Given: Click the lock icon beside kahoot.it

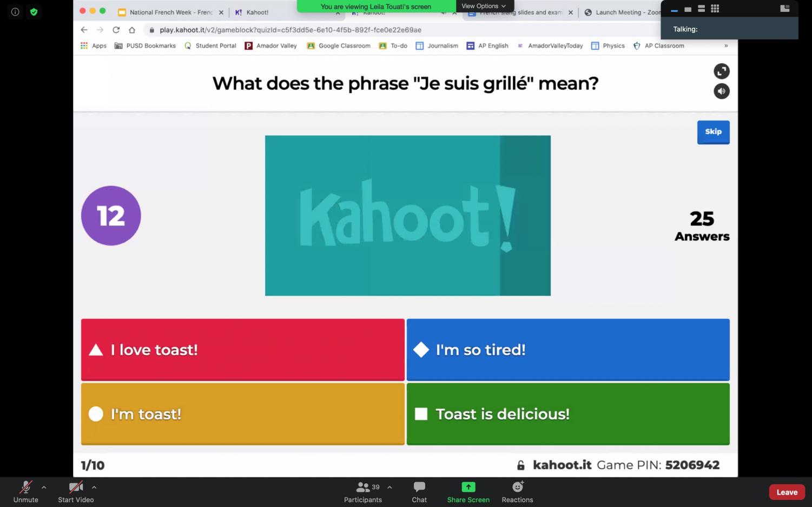Looking at the screenshot, I should point(520,465).
